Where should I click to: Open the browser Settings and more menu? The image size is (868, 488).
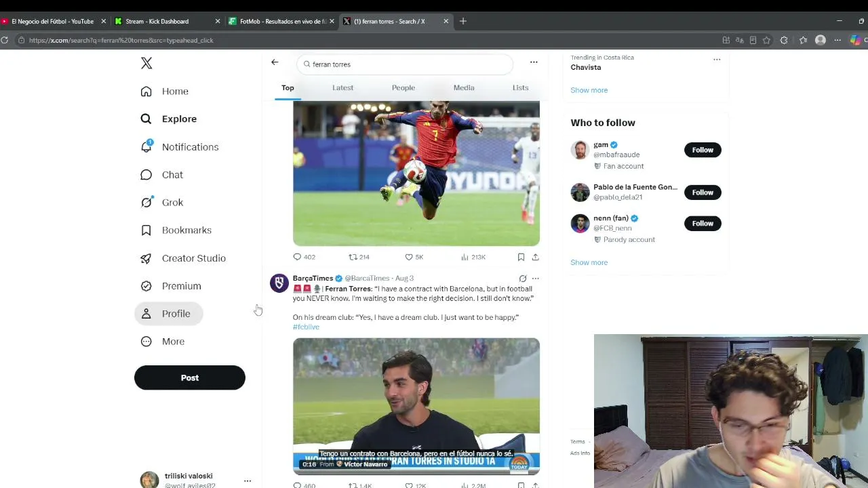[x=837, y=40]
